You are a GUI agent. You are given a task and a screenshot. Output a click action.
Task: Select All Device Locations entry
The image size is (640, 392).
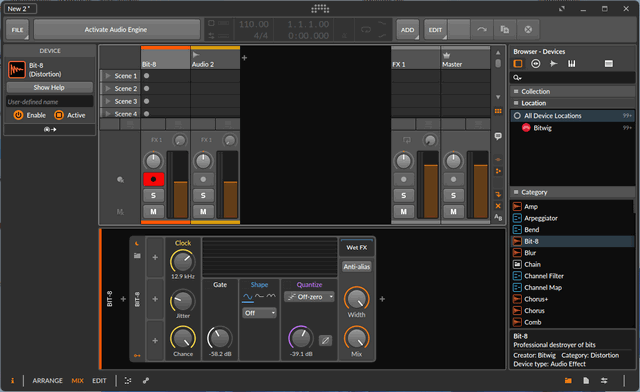[x=573, y=116]
